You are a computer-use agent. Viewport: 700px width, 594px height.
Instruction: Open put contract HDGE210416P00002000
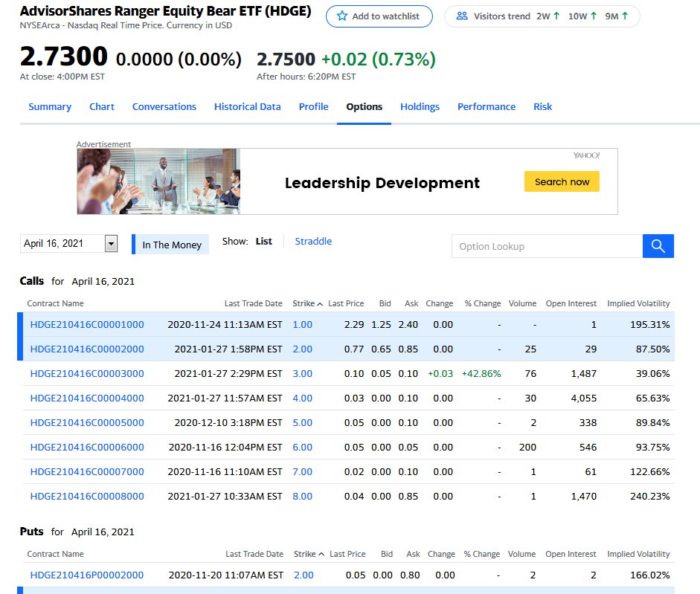[87, 575]
